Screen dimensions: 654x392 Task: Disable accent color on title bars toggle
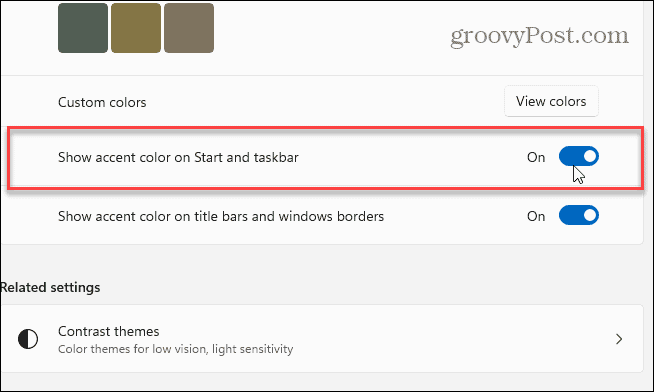[x=579, y=215]
